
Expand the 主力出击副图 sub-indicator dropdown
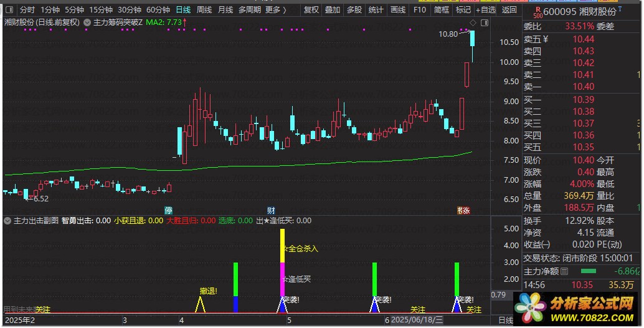click(7, 221)
